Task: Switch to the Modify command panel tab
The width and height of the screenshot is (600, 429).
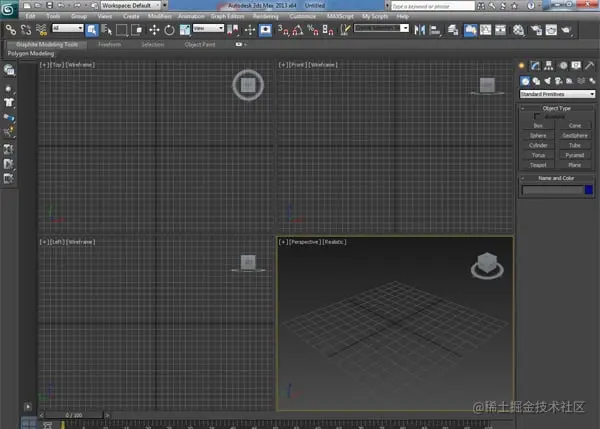Action: coord(535,65)
